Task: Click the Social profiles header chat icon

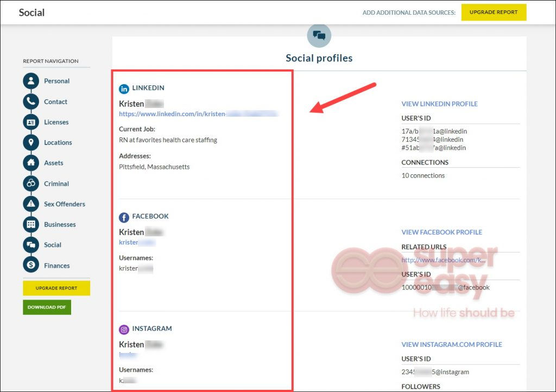Action: [x=319, y=35]
